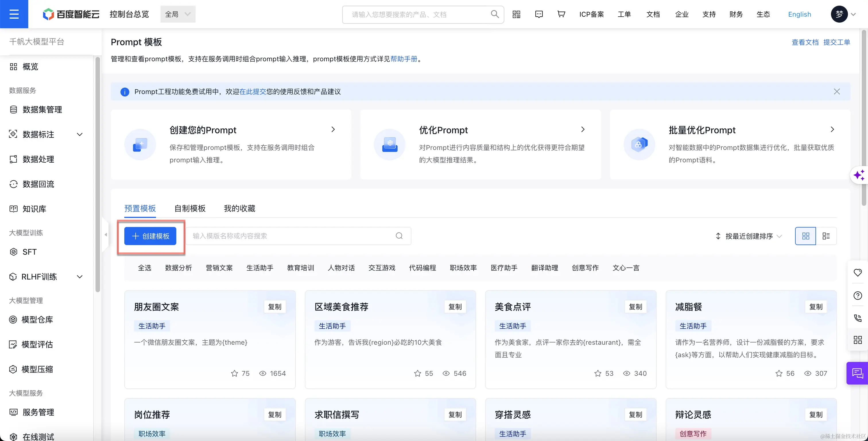The image size is (868, 441).
Task: Open the 全局 region dropdown
Action: coord(178,14)
